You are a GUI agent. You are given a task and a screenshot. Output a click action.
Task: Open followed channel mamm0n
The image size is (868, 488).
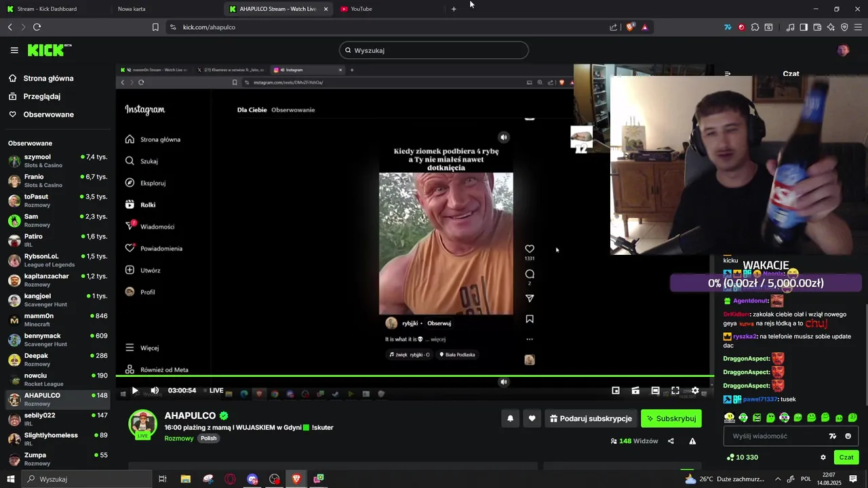pos(58,320)
